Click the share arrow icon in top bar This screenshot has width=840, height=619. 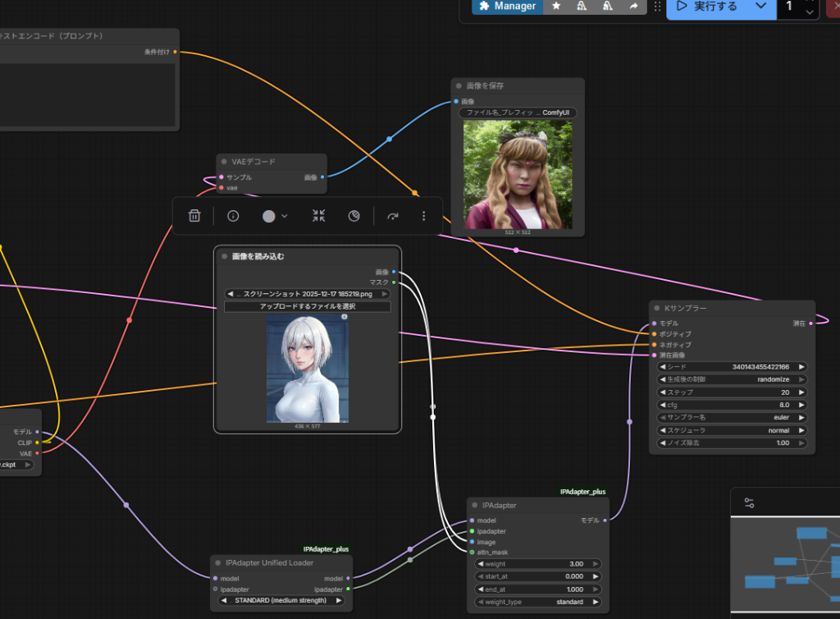633,6
